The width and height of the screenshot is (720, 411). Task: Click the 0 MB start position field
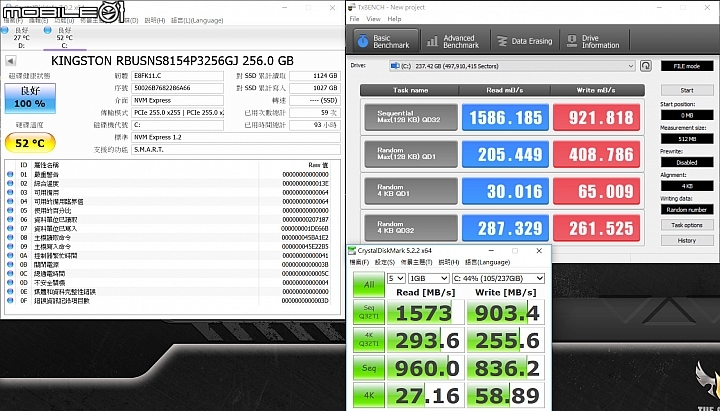[x=687, y=115]
